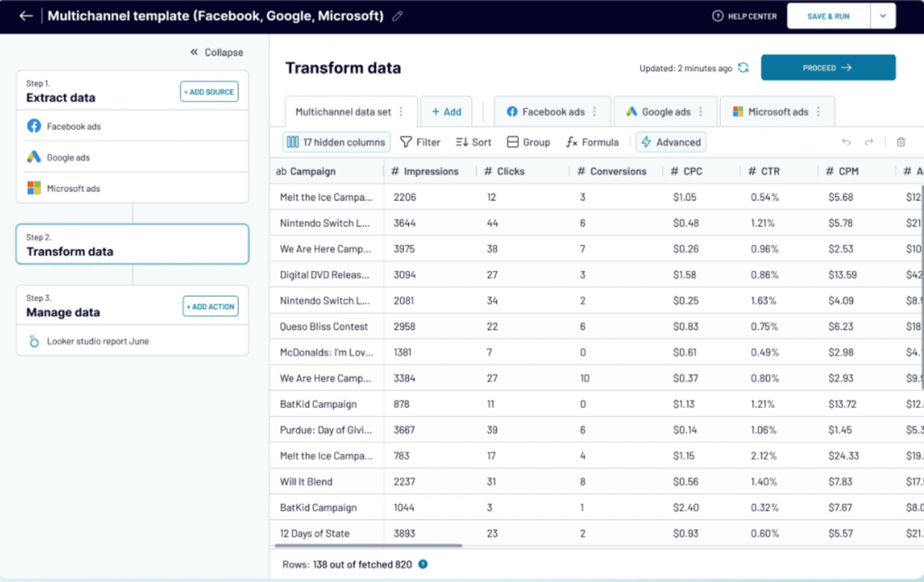This screenshot has height=582, width=924.
Task: Toggle the Advanced mode button
Action: coord(671,142)
